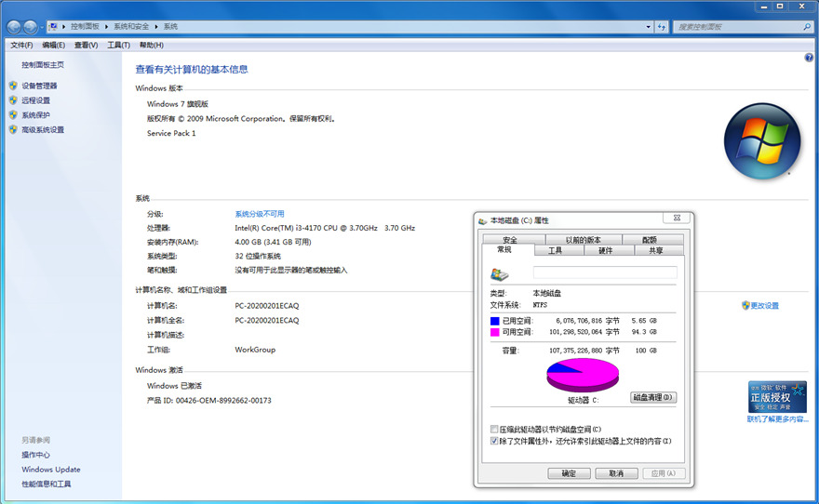Click the 取消 button
Screen dimensions: 819x504
click(x=616, y=473)
